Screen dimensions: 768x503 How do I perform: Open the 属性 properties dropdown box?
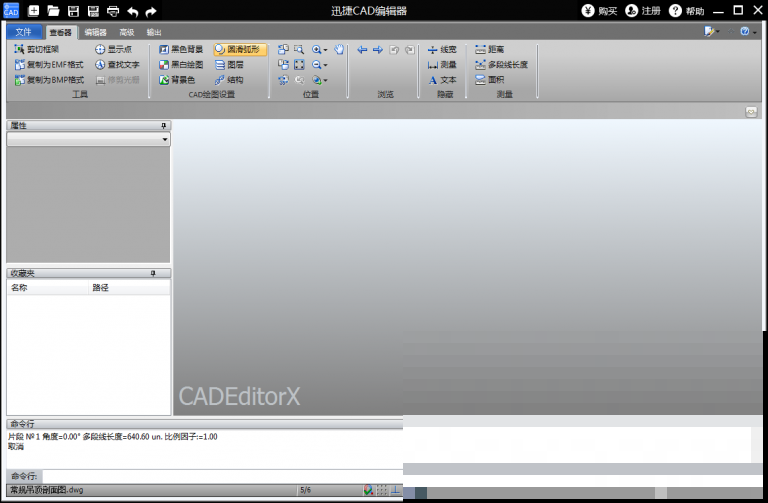(89, 139)
